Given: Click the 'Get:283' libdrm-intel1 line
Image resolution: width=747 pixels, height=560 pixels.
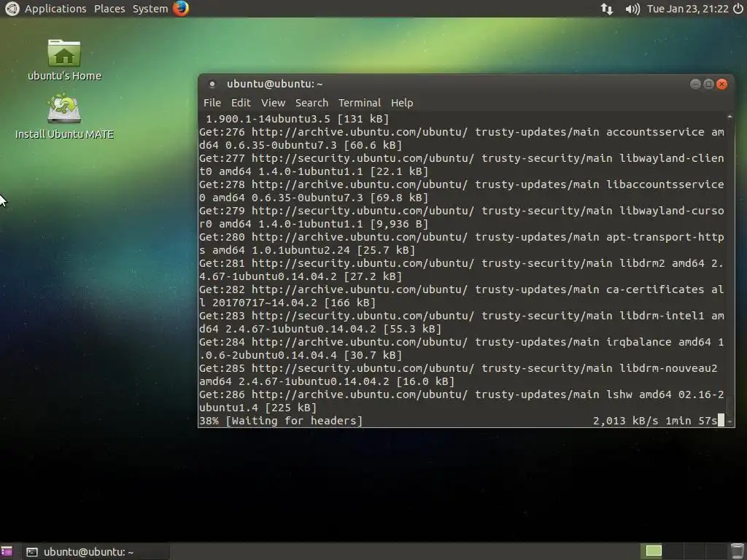Looking at the screenshot, I should (x=462, y=322).
